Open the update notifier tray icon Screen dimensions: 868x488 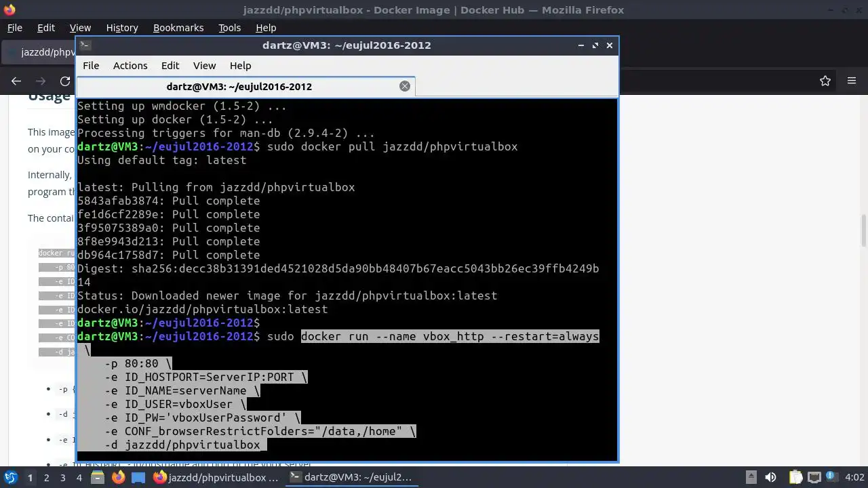[x=831, y=477]
